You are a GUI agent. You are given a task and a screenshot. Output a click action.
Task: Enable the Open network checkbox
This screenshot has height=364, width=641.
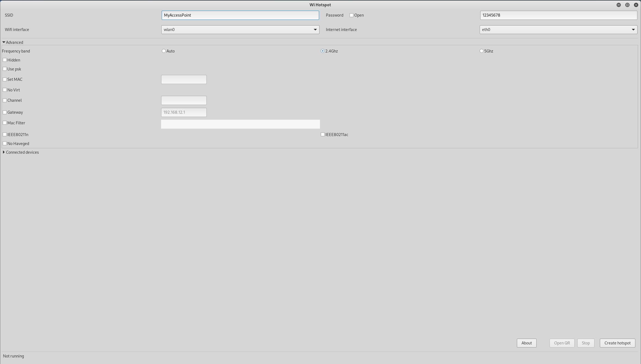[x=351, y=15]
